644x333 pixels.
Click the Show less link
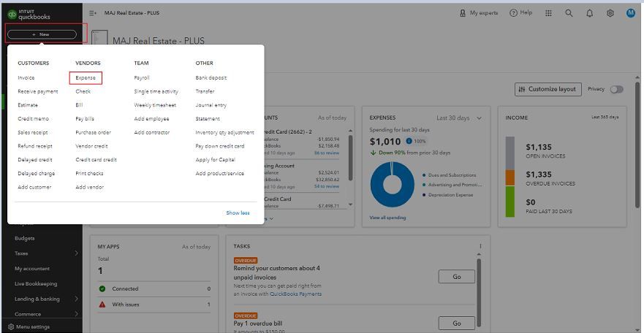point(238,213)
